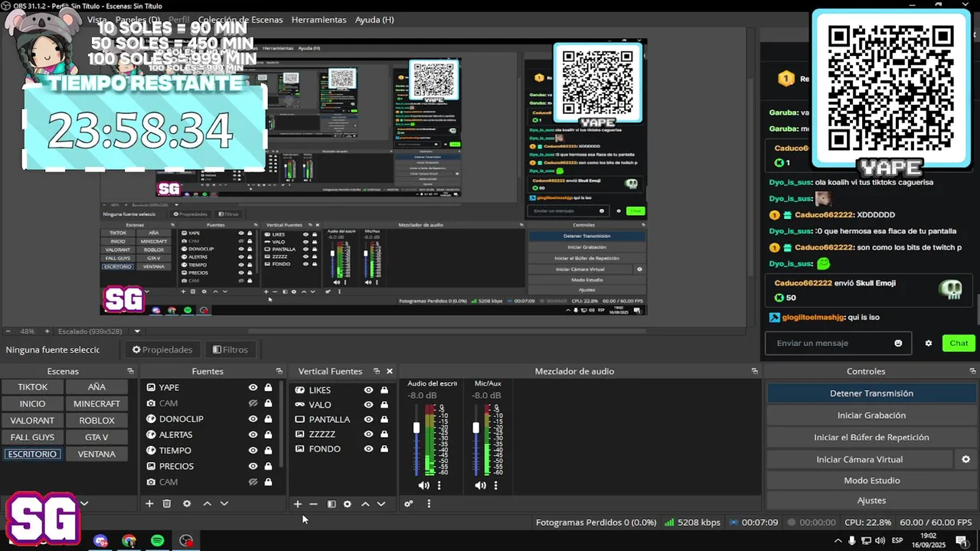Screen dimensions: 980x551
Task: Click Iniciar Grabación button
Action: click(x=871, y=415)
